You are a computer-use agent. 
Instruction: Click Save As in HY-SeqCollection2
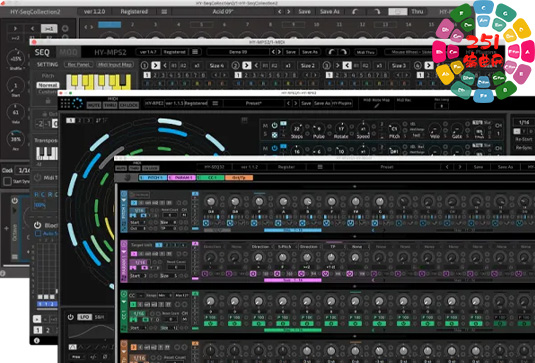pyautogui.click(x=330, y=12)
